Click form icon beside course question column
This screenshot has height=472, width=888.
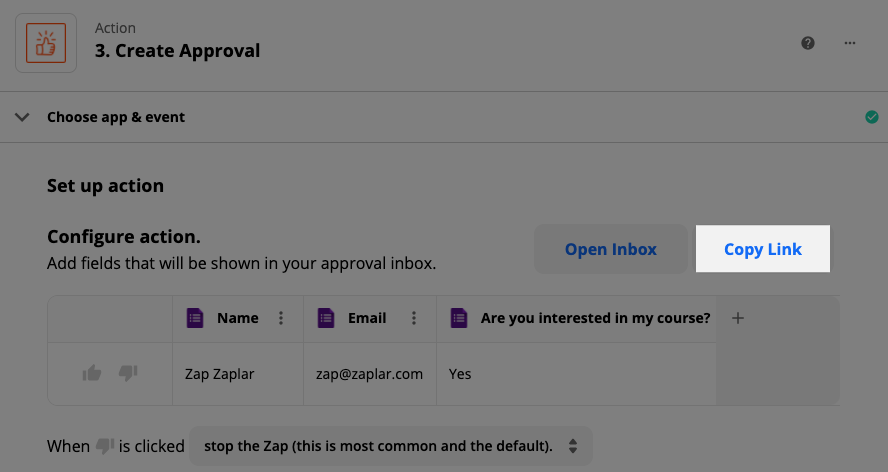(459, 318)
